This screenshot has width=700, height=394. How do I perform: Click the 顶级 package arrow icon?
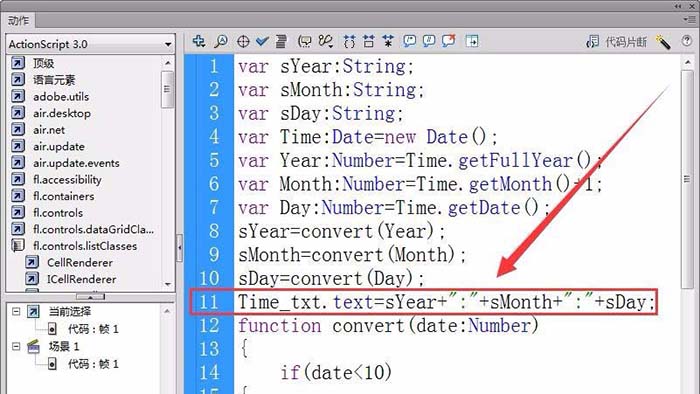coord(18,63)
